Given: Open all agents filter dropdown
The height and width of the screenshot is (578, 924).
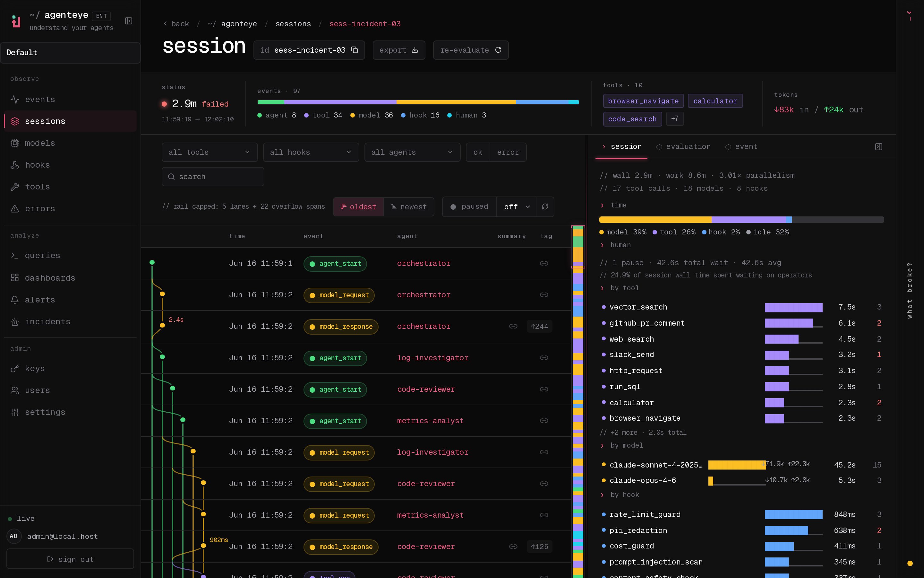Looking at the screenshot, I should click(x=412, y=152).
